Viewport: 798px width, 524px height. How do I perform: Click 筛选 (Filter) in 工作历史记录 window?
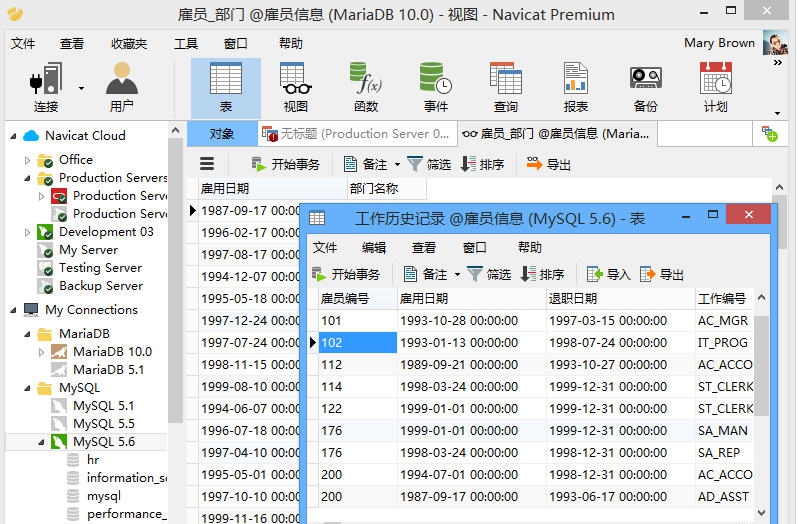coord(489,275)
